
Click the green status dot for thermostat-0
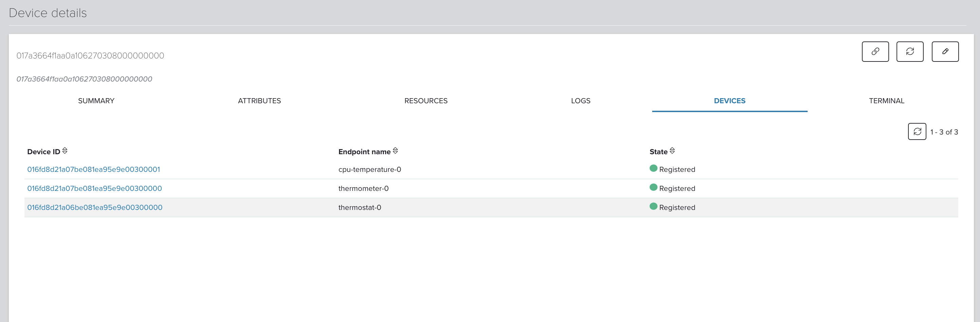point(654,206)
